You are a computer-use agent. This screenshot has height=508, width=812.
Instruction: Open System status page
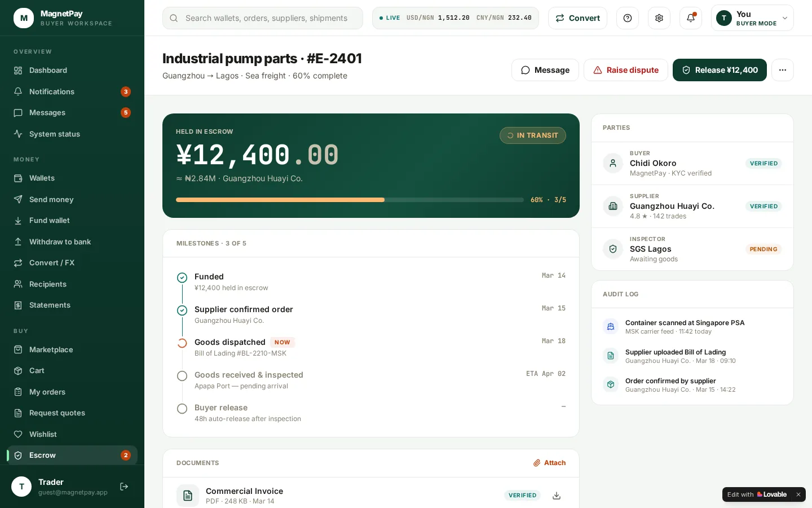tap(72, 134)
